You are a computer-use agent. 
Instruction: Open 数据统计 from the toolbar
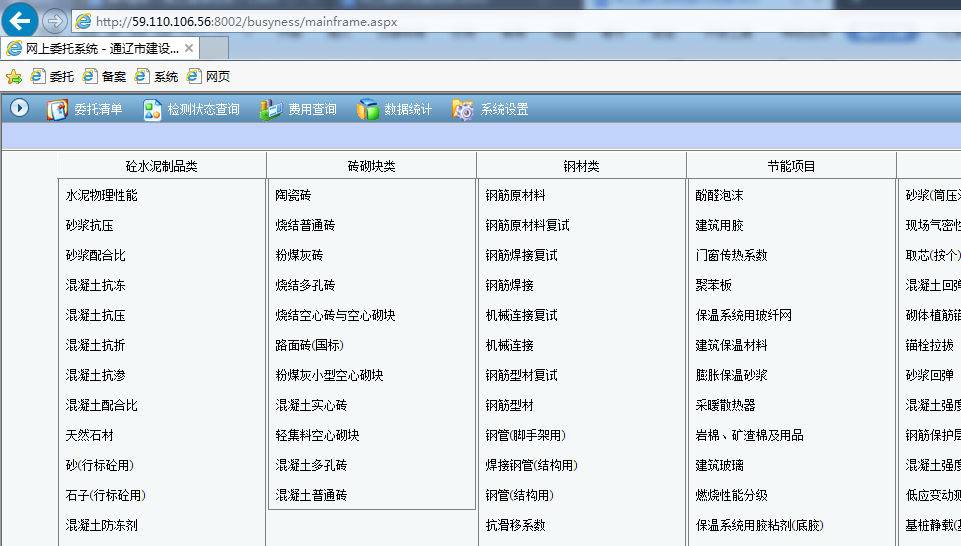(x=369, y=110)
